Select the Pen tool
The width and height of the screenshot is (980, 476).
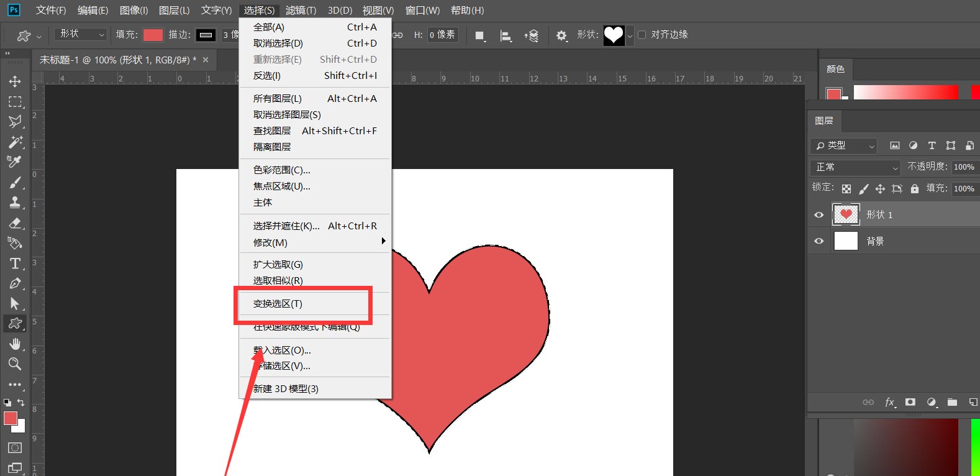click(15, 283)
